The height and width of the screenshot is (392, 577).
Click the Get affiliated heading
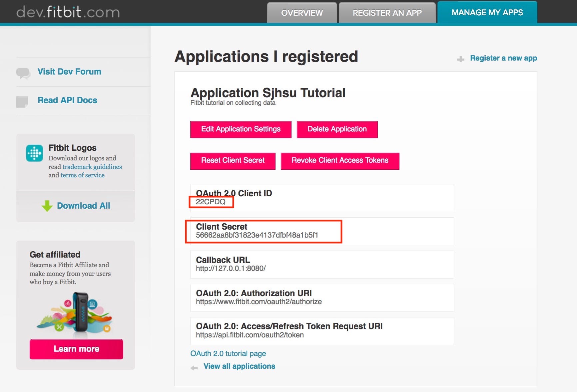point(55,255)
